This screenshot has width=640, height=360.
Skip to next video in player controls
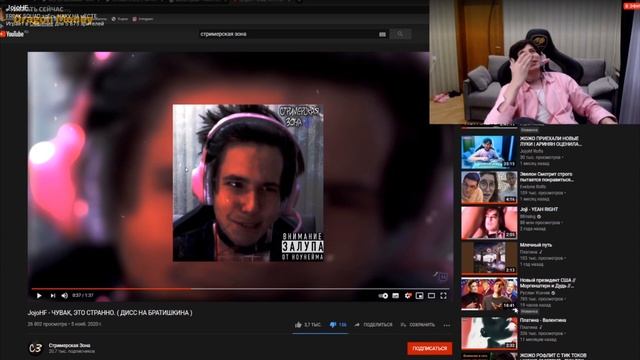tap(53, 296)
